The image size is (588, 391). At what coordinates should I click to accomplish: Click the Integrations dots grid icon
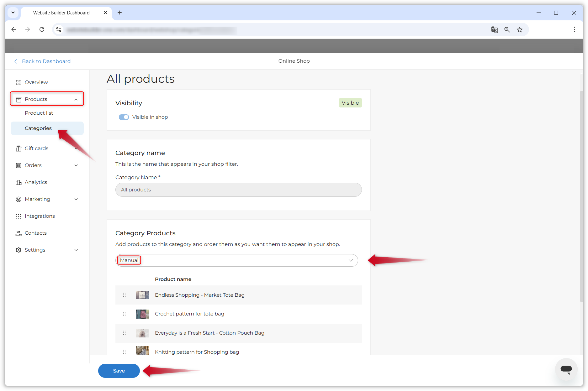19,216
